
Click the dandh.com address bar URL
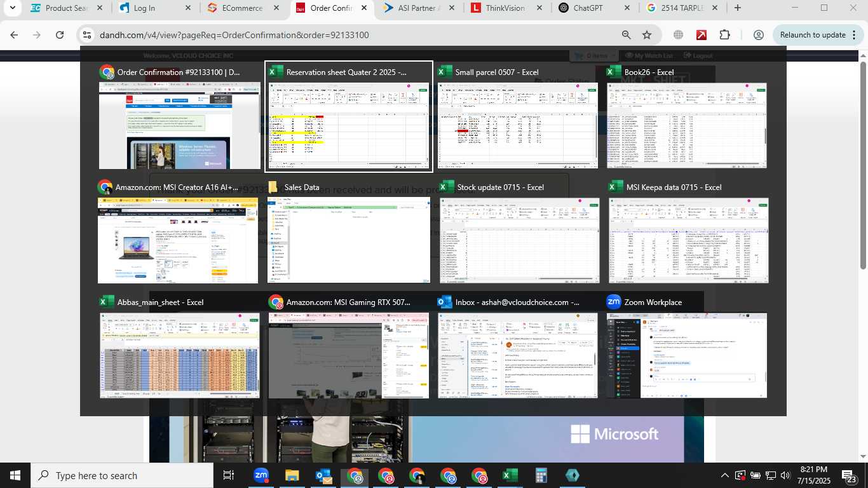pyautogui.click(x=234, y=35)
